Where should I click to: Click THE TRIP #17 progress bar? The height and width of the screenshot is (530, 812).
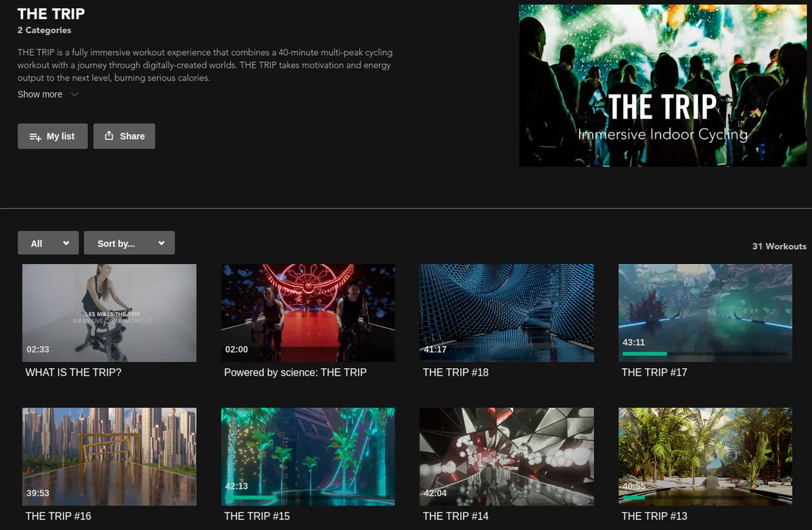(x=704, y=353)
